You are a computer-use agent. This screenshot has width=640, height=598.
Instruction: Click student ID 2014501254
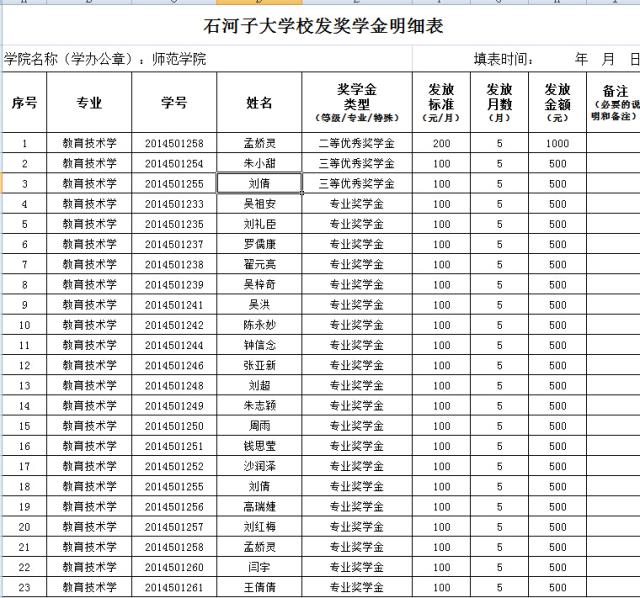coord(174,163)
